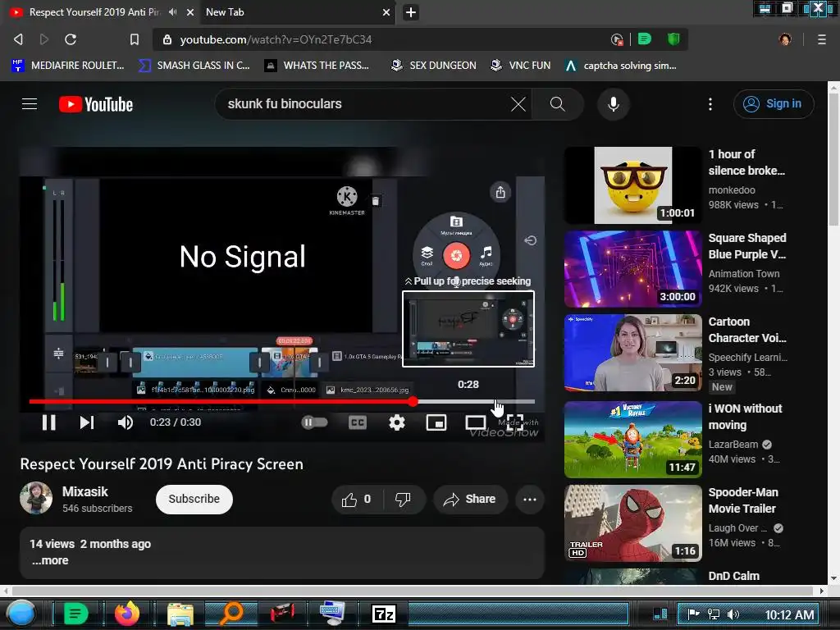Open the Mixasik channel name link
The height and width of the screenshot is (630, 840).
[84, 491]
